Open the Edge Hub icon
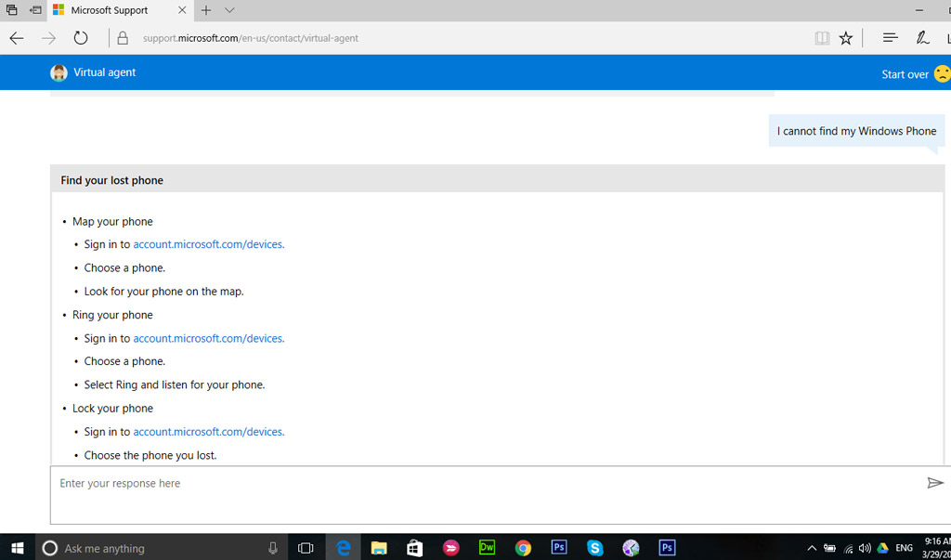This screenshot has width=951, height=560. (x=890, y=38)
